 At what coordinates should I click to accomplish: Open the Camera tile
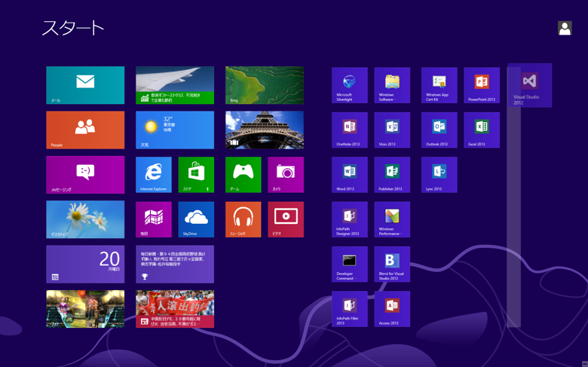286,175
